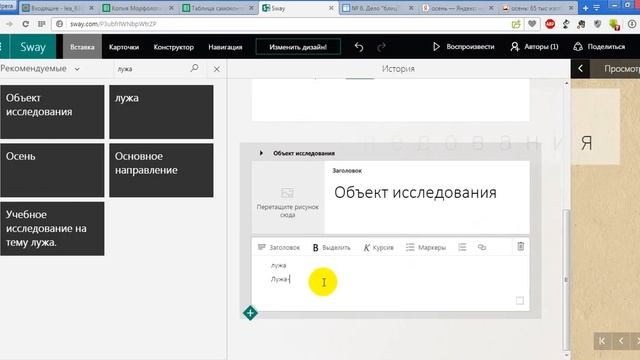Click the Sway logo button
640x360 pixels.
(33, 47)
